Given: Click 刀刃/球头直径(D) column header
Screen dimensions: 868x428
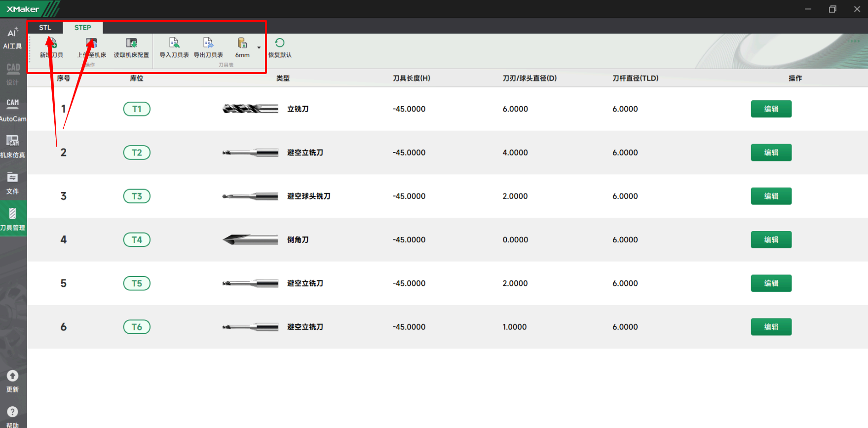Looking at the screenshot, I should click(x=529, y=78).
